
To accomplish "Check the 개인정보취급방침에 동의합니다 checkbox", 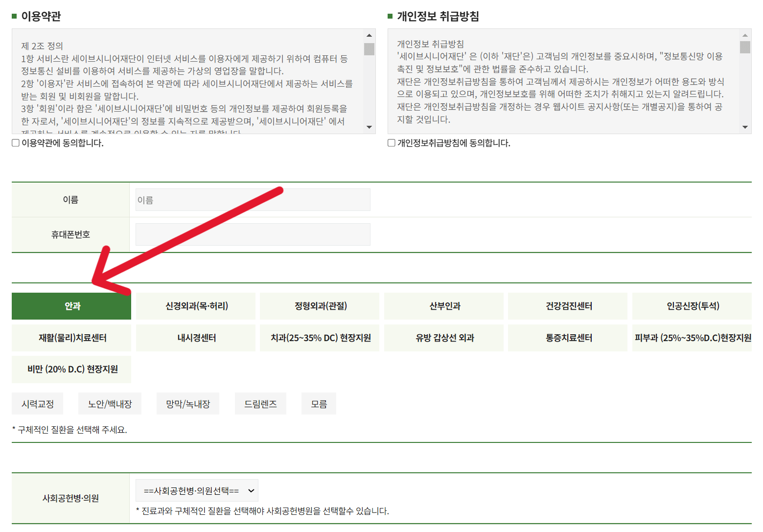I will pyautogui.click(x=391, y=142).
